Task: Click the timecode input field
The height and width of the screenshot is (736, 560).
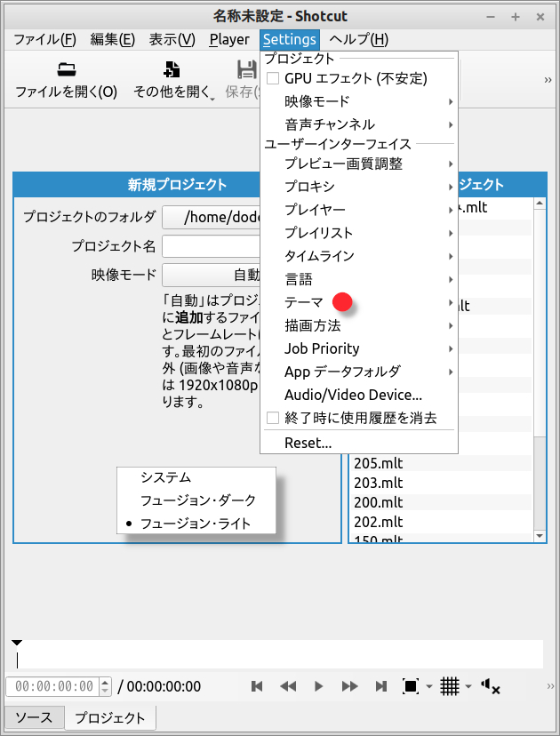Action: (53, 686)
